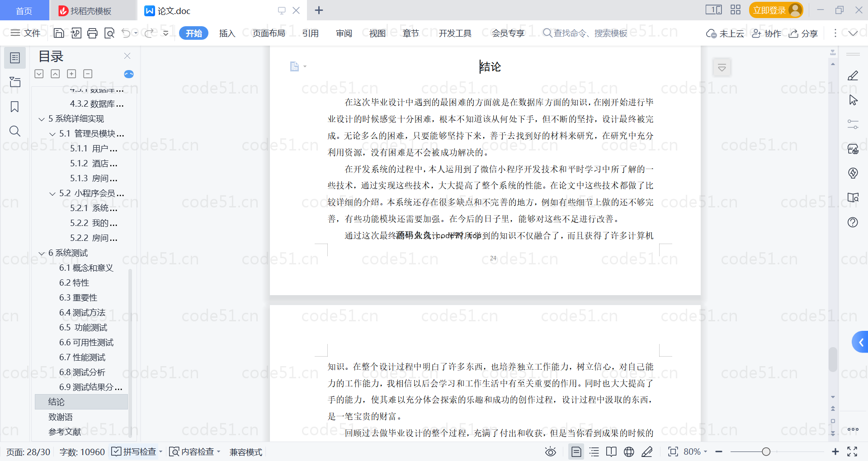Viewport: 868px width, 461px height.
Task: Click the zoom in plus button
Action: (x=835, y=452)
